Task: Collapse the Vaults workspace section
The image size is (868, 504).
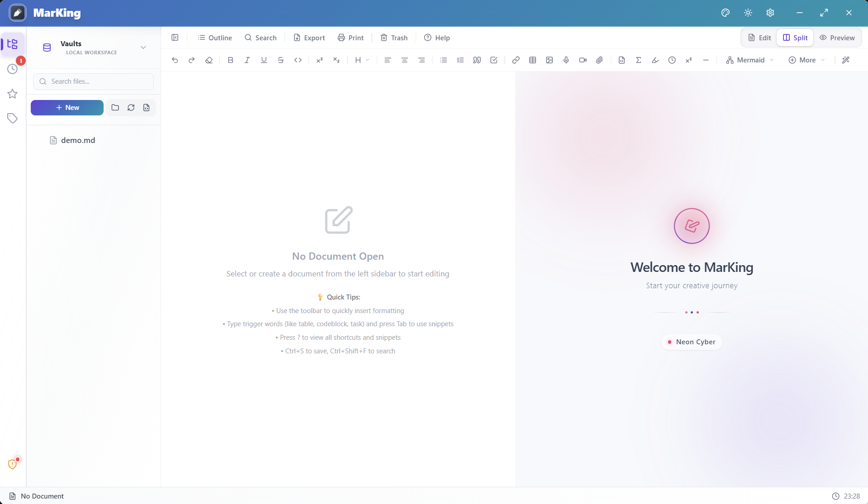Action: (143, 47)
